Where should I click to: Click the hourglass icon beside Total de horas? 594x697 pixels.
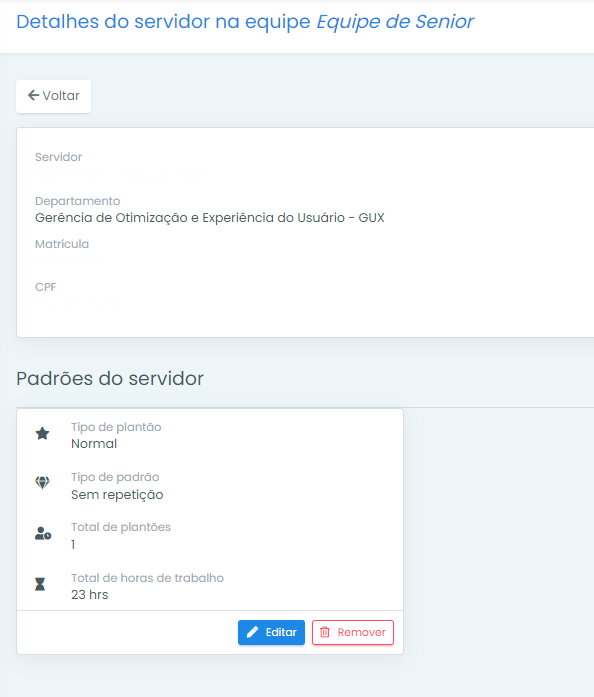pyautogui.click(x=40, y=584)
